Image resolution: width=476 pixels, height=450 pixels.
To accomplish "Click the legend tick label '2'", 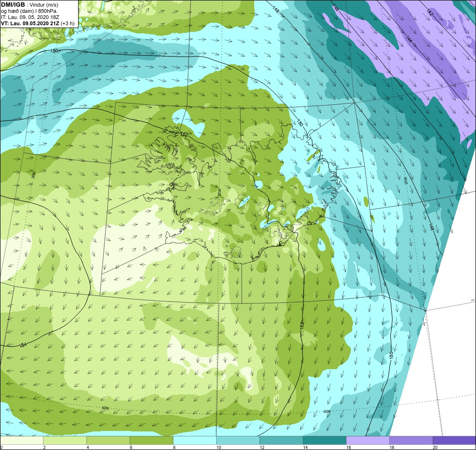I will 44,447.
